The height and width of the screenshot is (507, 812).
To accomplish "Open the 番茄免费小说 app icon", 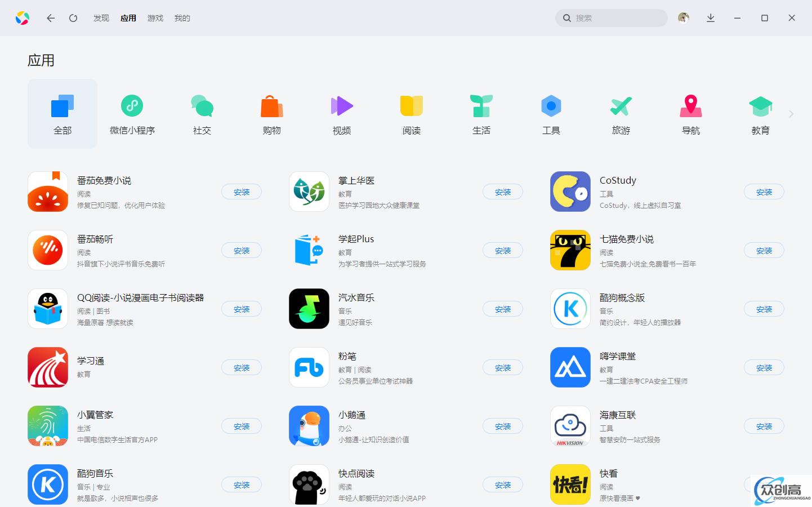I will click(x=48, y=192).
